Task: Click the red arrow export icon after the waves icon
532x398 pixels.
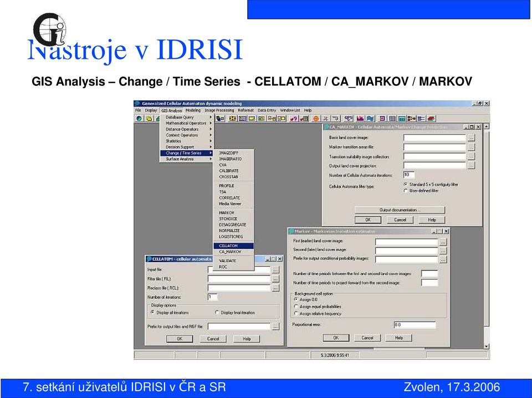Action: [x=382, y=119]
